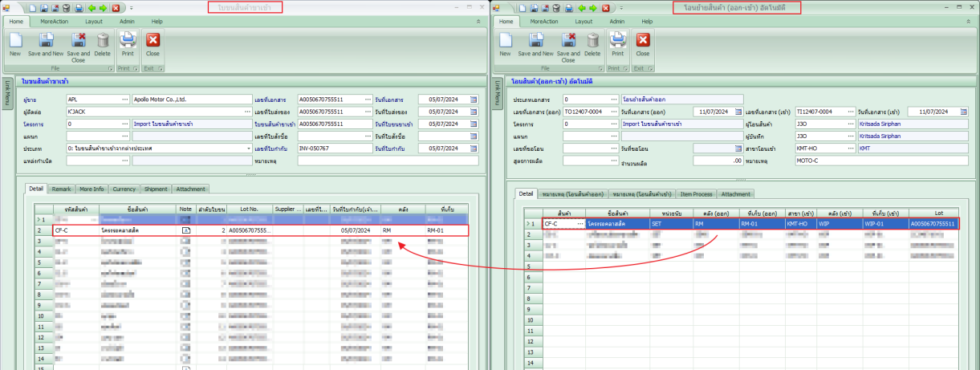Open MoreAction ribbon tab in left window
The width and height of the screenshot is (980, 370).
point(54,22)
